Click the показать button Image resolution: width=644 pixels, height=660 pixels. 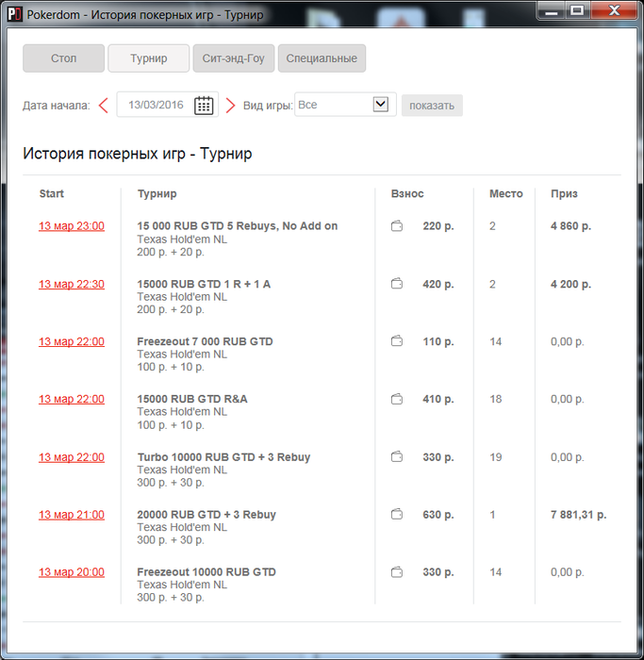(432, 106)
